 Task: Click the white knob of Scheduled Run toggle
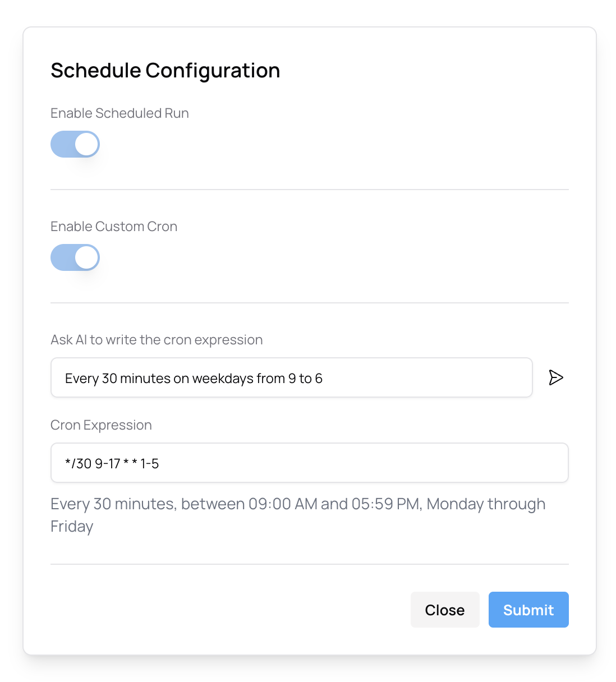coord(86,144)
